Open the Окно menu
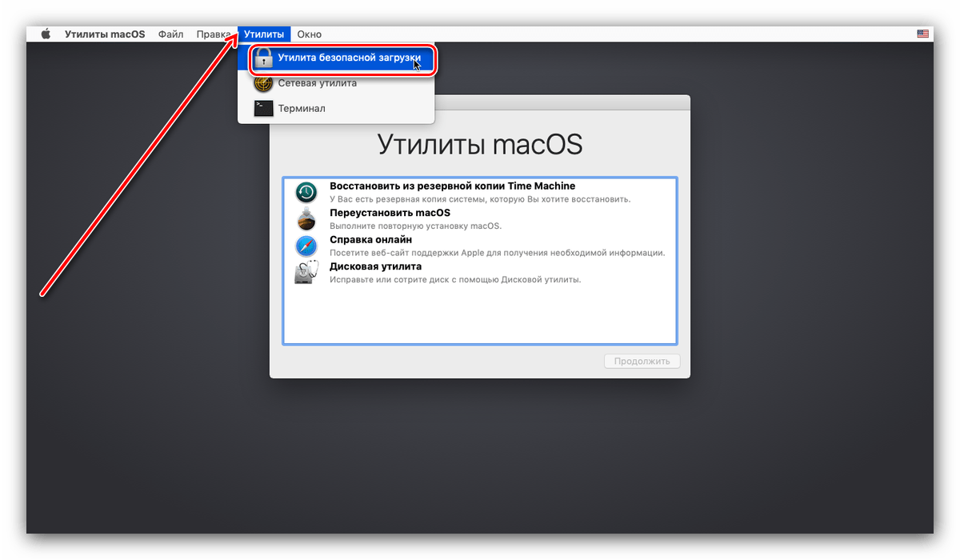Viewport: 960px width, 560px height. [x=309, y=34]
